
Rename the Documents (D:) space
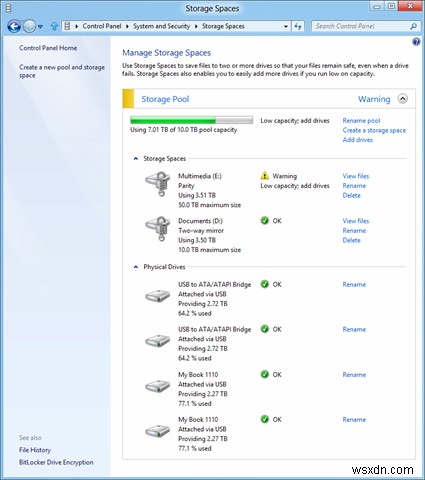(354, 231)
